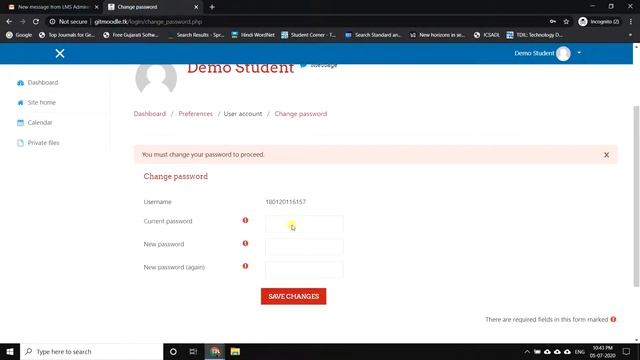This screenshot has width=640, height=360.
Task: Focus the Current password field
Action: pos(304,224)
